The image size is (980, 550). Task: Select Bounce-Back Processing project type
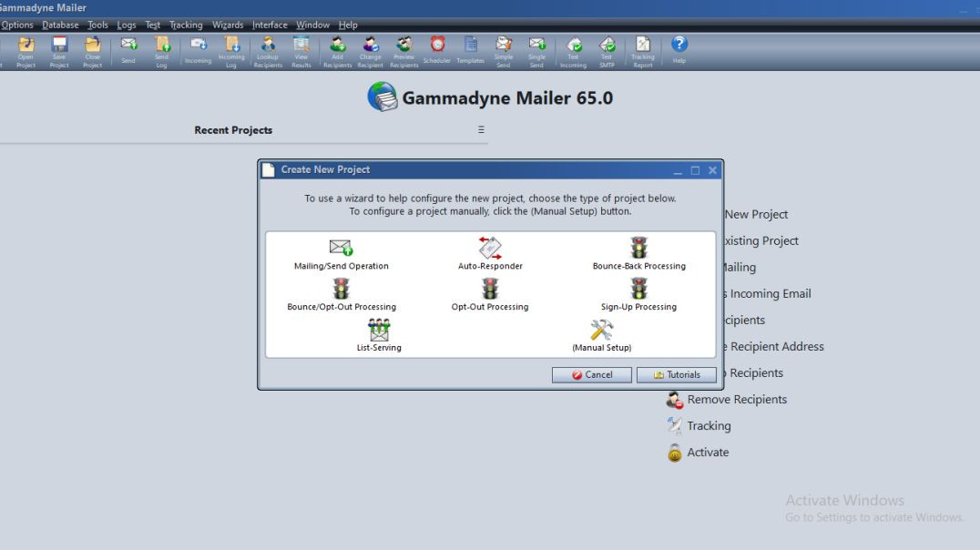[638, 254]
